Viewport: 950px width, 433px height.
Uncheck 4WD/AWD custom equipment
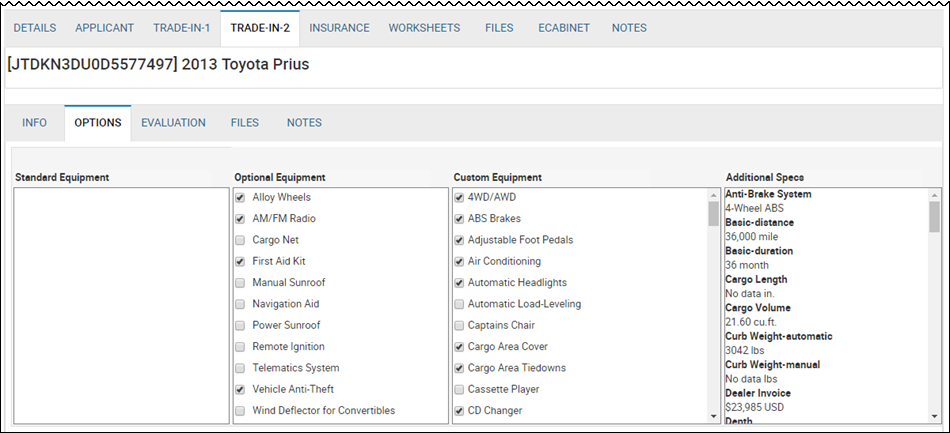point(459,197)
